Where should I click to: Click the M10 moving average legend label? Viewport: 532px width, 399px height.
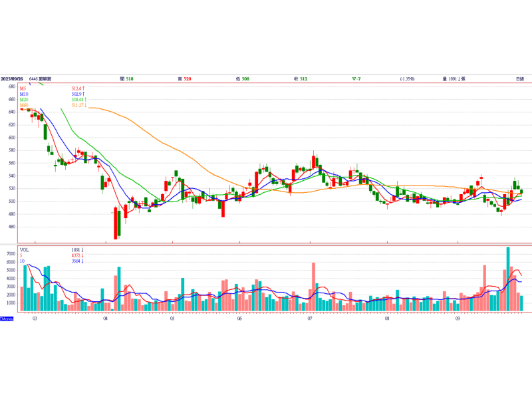click(x=23, y=94)
